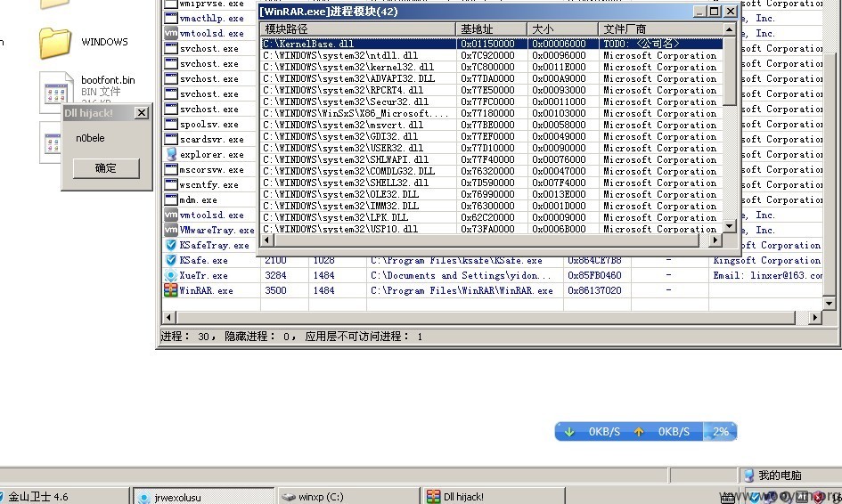This screenshot has width=842, height=504.
Task: Click process list horizontal scroll right arrow
Action: tap(815, 318)
